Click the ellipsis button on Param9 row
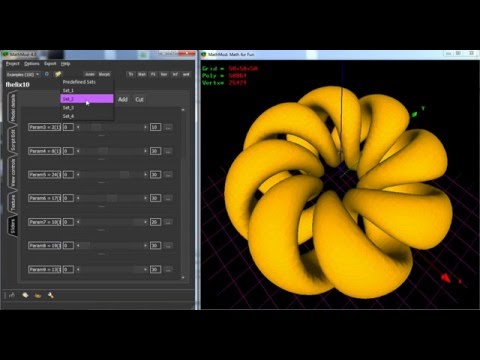The width and height of the screenshot is (480, 360). coord(168,269)
